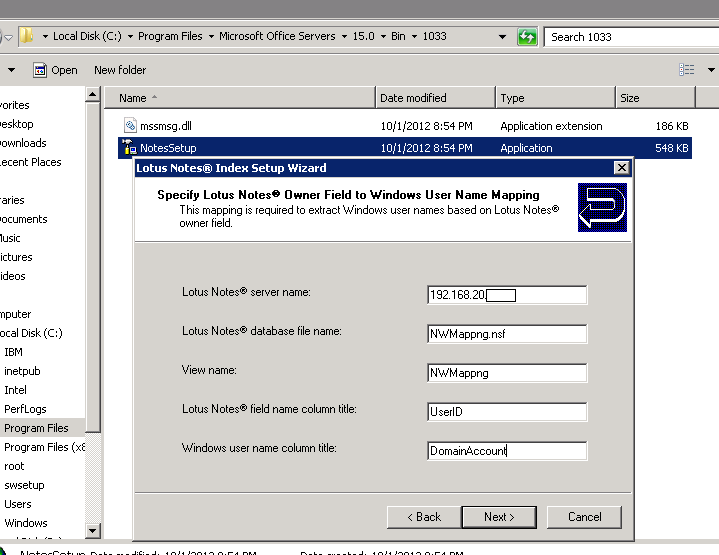Image resolution: width=719 pixels, height=555 pixels.
Task: Open Downloads in navigation pane
Action: [x=23, y=143]
